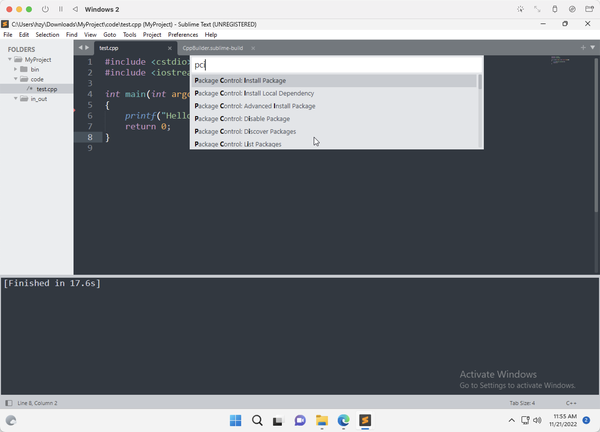Switch to the CppBuilder.sublime-build tab
The height and width of the screenshot is (432, 600).
(x=213, y=48)
